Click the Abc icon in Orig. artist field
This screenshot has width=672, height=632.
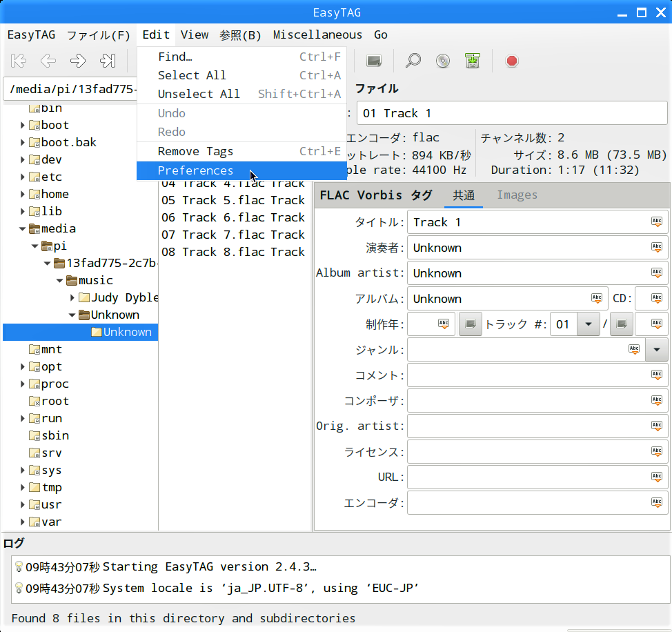pos(657,426)
